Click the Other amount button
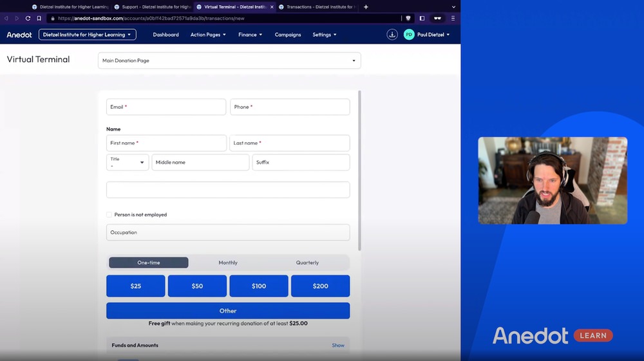Screen dimensions: 644x361 coord(228,311)
